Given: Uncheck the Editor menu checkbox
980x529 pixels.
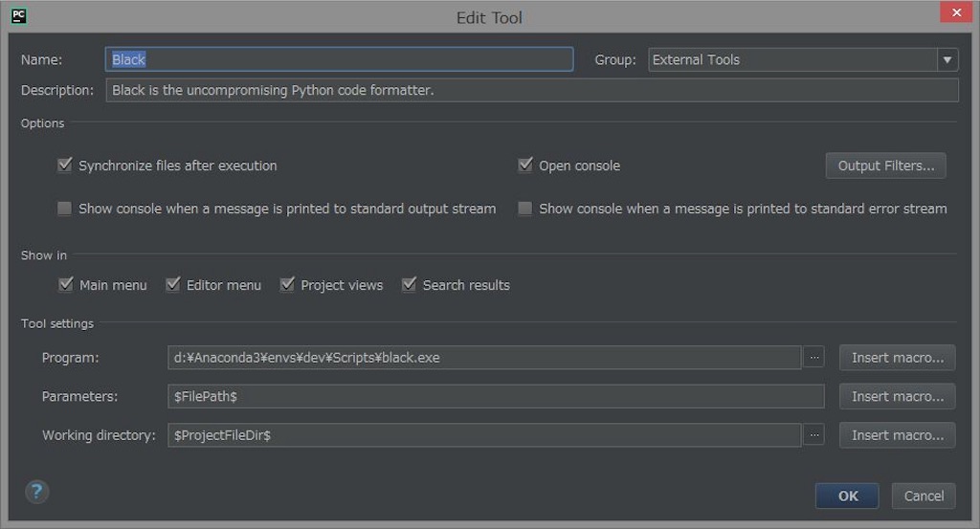Looking at the screenshot, I should pos(173,285).
